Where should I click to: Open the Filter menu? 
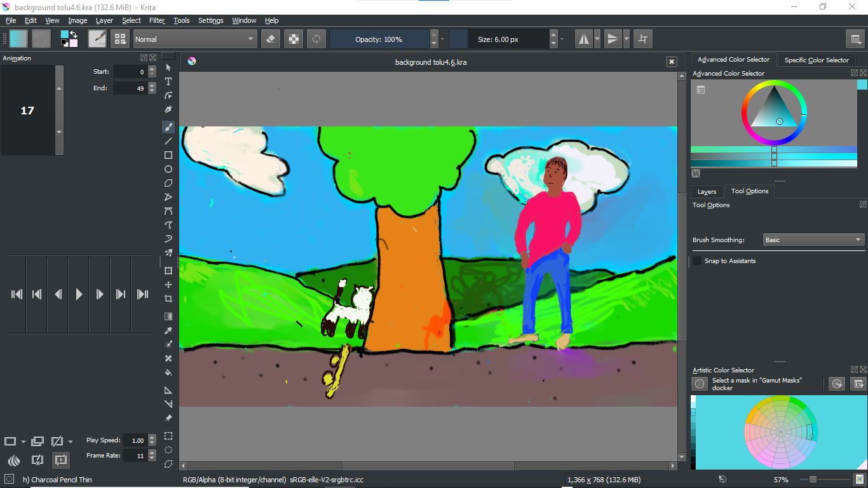click(x=157, y=20)
